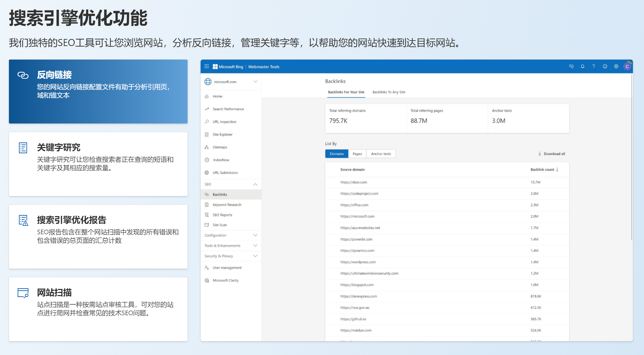
Task: Click the Microsoft Clarity icon
Action: tap(207, 280)
